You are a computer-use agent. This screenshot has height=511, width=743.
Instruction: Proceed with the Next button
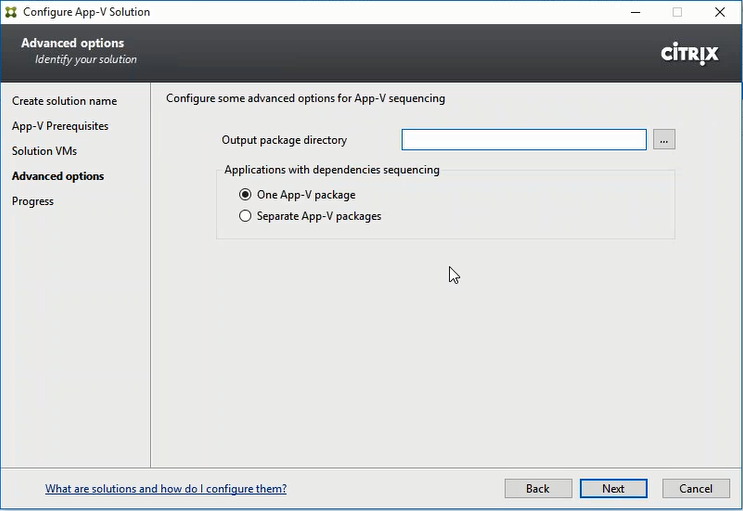tap(613, 489)
